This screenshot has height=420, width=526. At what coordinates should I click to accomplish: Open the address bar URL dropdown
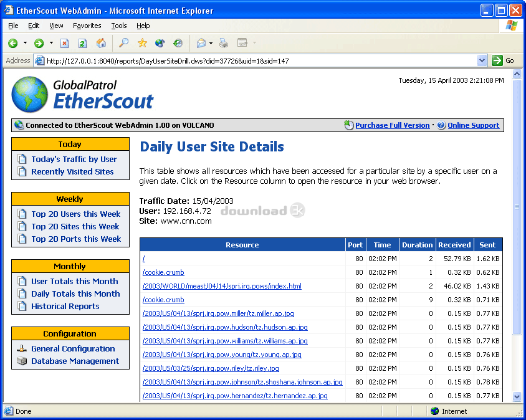coord(482,60)
